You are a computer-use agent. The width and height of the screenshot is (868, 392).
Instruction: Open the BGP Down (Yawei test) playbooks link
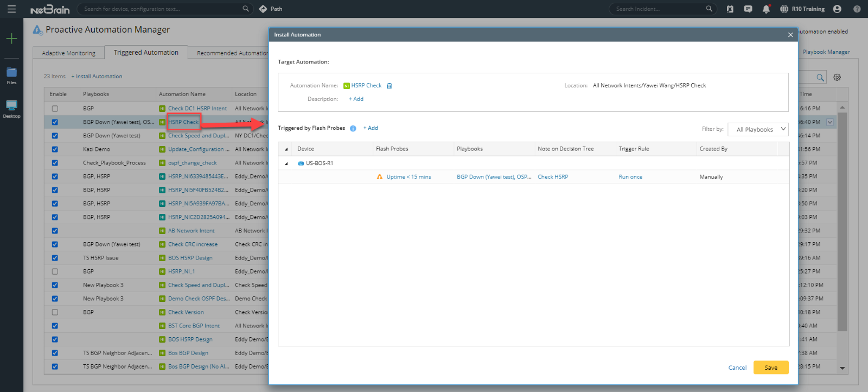point(494,177)
